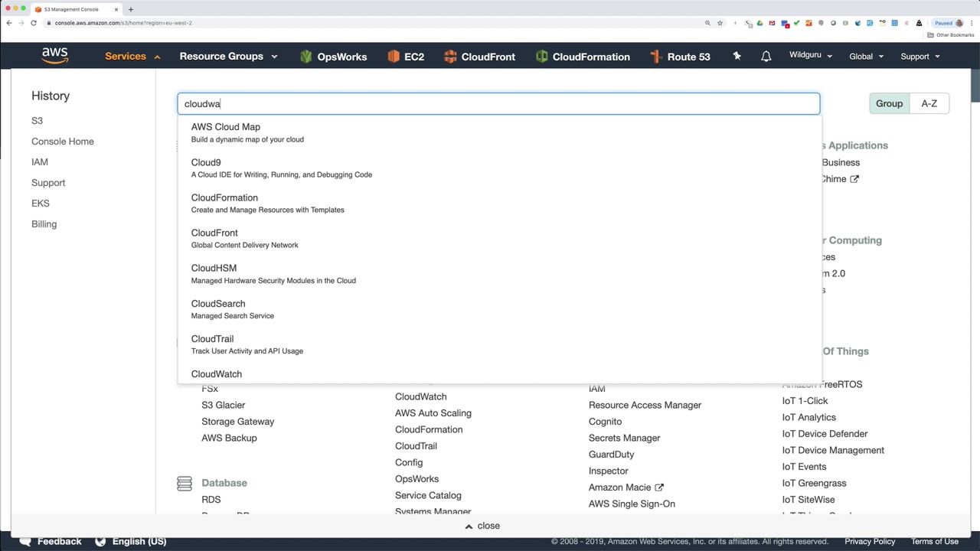Viewport: 980px width, 551px height.
Task: Click the AWS logo home icon
Action: coord(55,56)
